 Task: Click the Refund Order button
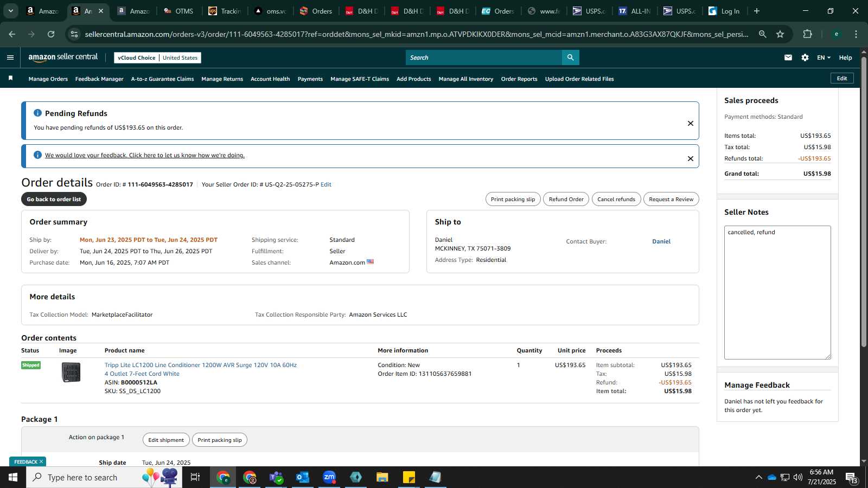(566, 199)
